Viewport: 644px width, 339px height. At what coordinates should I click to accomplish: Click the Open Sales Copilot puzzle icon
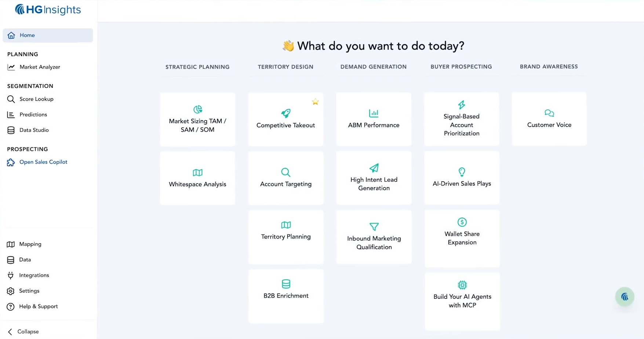pos(11,162)
